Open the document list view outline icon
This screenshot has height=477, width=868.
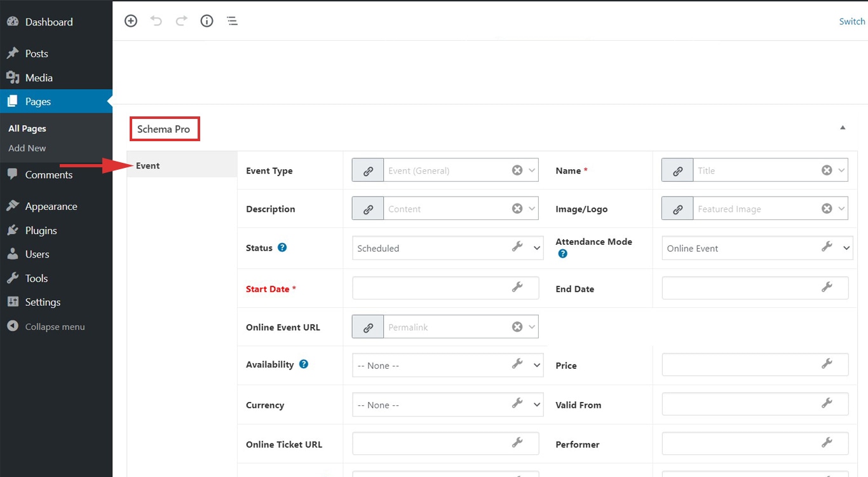coord(232,20)
